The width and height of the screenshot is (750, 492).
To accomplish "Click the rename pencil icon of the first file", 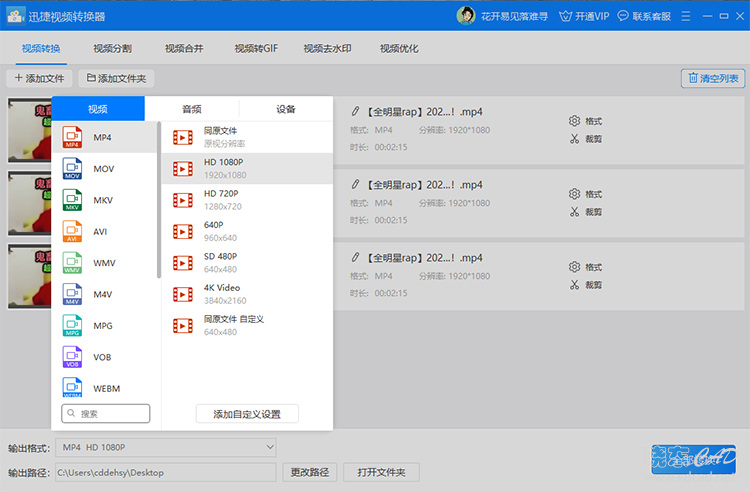I will click(355, 111).
